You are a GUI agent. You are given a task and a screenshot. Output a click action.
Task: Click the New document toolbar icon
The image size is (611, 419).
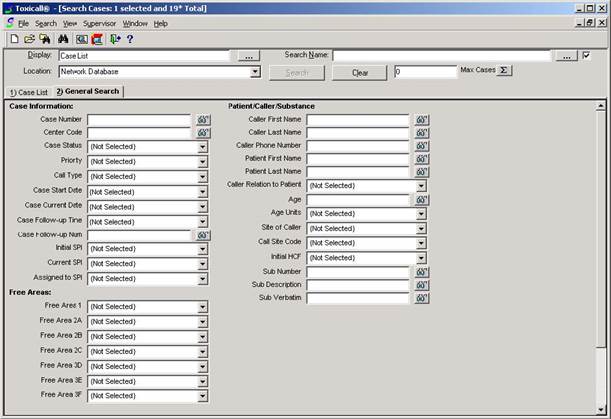point(14,39)
